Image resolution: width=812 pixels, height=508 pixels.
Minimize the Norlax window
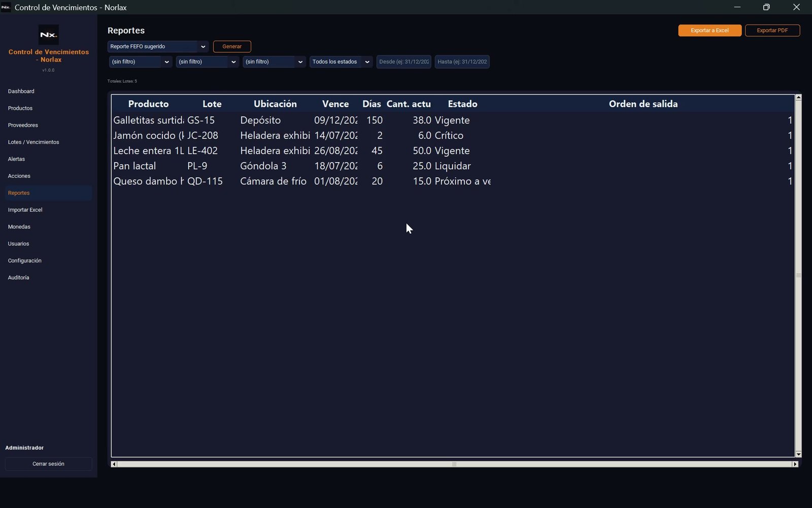[x=737, y=7]
